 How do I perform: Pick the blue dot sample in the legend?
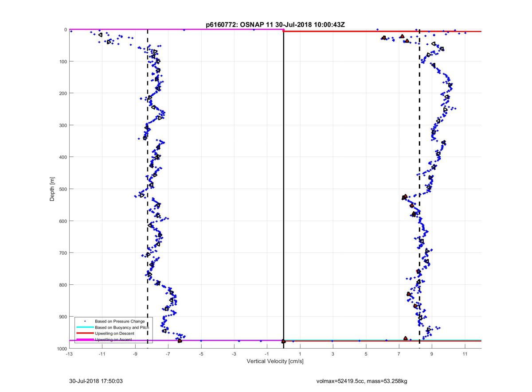pos(85,321)
